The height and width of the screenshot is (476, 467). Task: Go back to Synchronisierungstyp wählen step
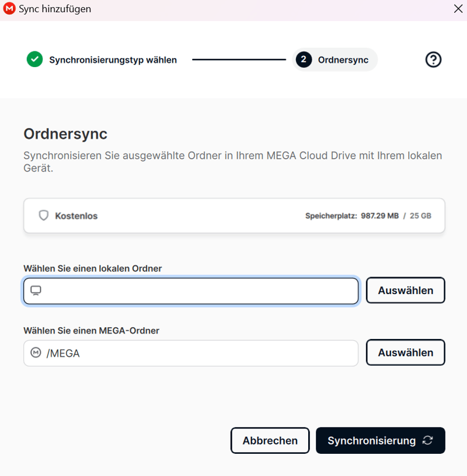coord(113,60)
